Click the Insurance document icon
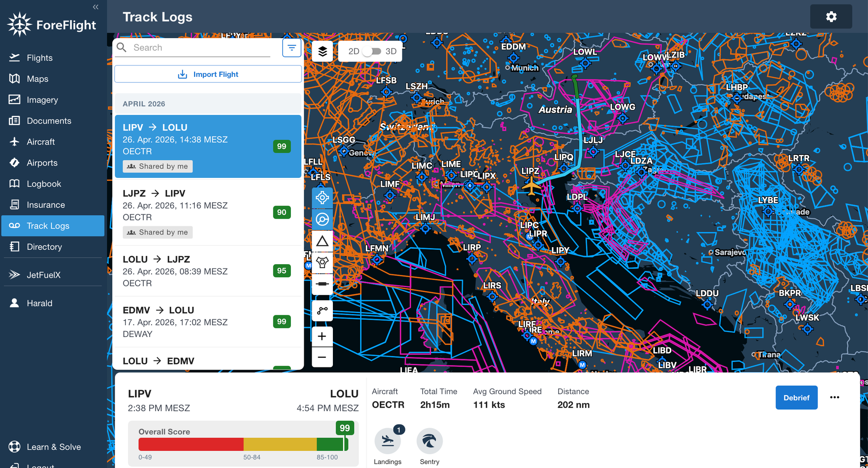The image size is (868, 468). (14, 204)
